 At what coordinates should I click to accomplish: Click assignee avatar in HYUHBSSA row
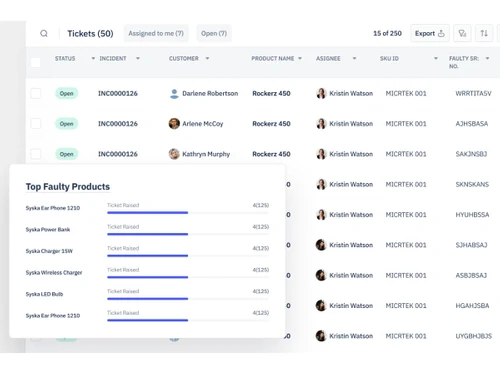click(321, 215)
